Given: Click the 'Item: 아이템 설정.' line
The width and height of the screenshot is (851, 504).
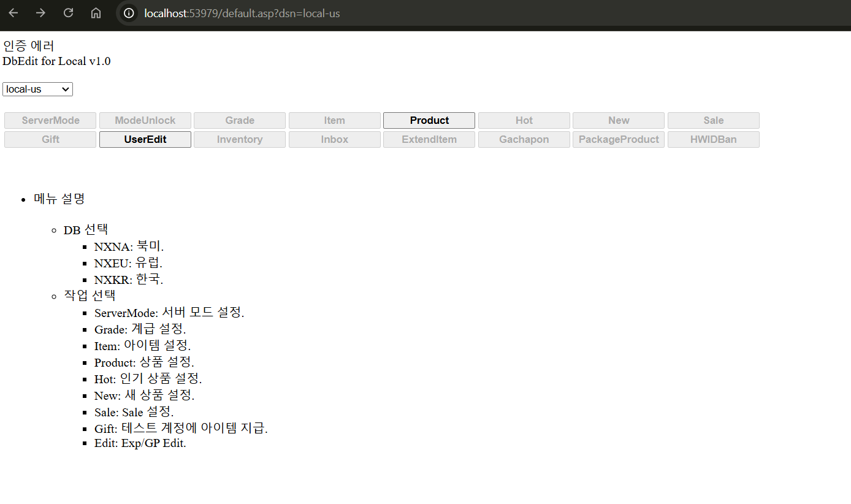Looking at the screenshot, I should (142, 346).
